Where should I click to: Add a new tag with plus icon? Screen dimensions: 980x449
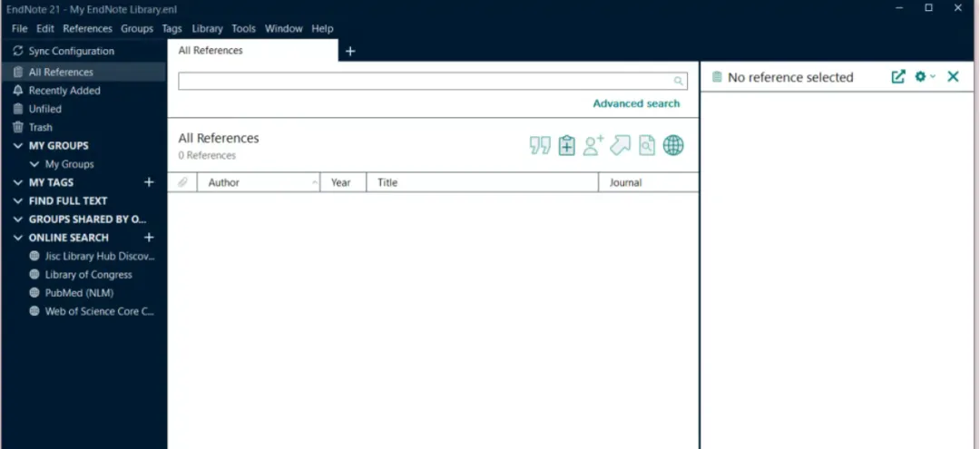[149, 182]
